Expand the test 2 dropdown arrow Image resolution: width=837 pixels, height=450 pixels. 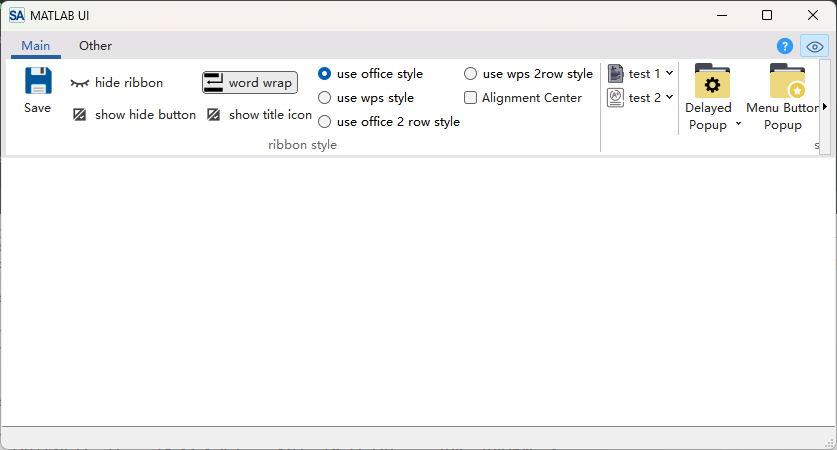(669, 97)
